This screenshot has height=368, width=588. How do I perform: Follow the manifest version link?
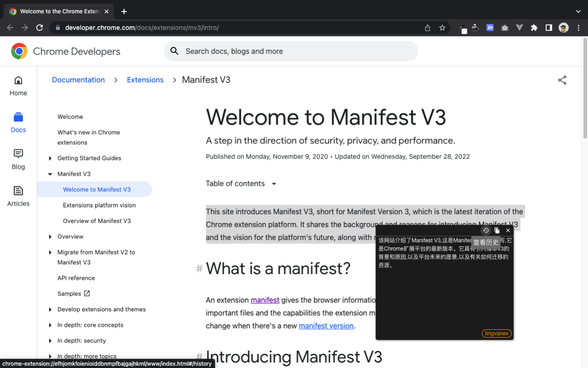(x=326, y=326)
